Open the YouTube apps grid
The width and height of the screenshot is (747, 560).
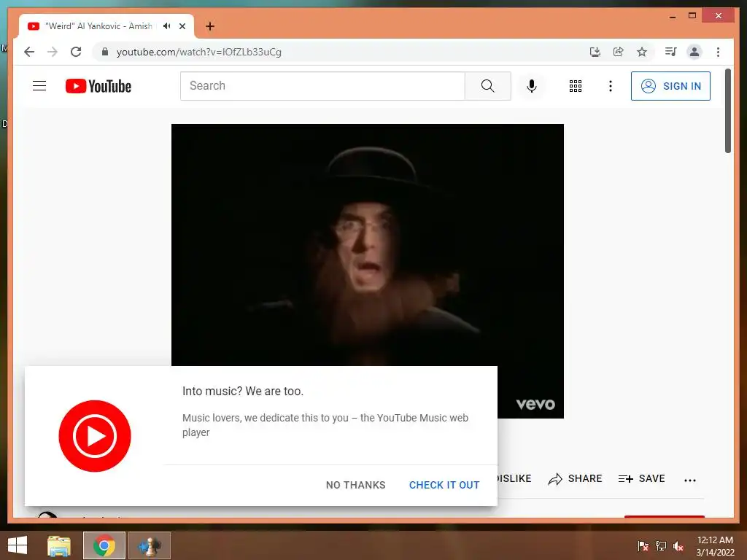(x=576, y=86)
